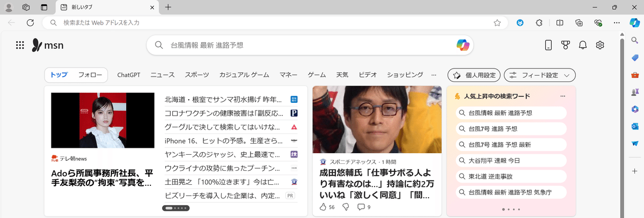Open 個人用設定 personalization
The height and width of the screenshot is (218, 644).
click(x=474, y=75)
